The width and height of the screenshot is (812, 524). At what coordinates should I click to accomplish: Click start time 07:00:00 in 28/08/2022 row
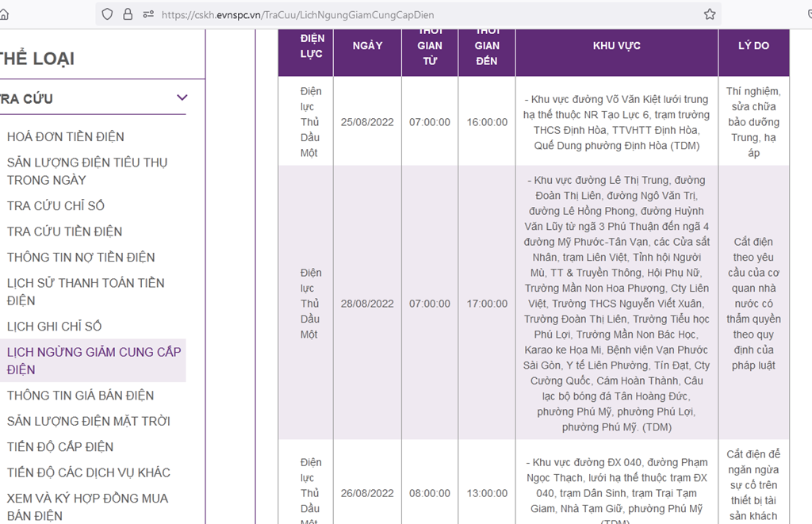click(430, 304)
